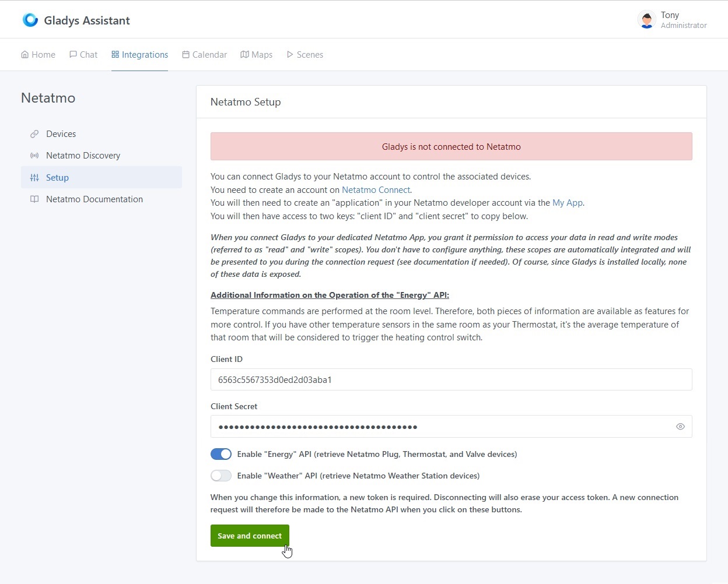
Task: Follow the My App link
Action: [x=567, y=203]
